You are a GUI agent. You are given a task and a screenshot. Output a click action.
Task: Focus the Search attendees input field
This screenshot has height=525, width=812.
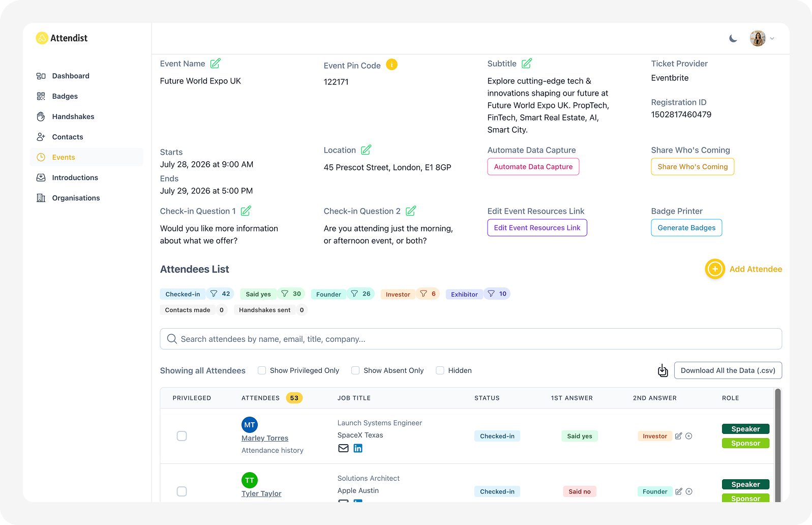tap(471, 339)
